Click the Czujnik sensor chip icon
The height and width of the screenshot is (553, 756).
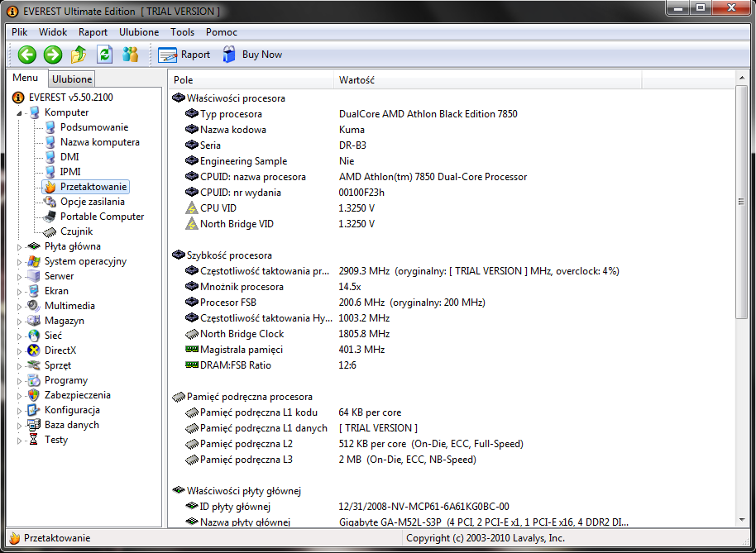pyautogui.click(x=50, y=231)
